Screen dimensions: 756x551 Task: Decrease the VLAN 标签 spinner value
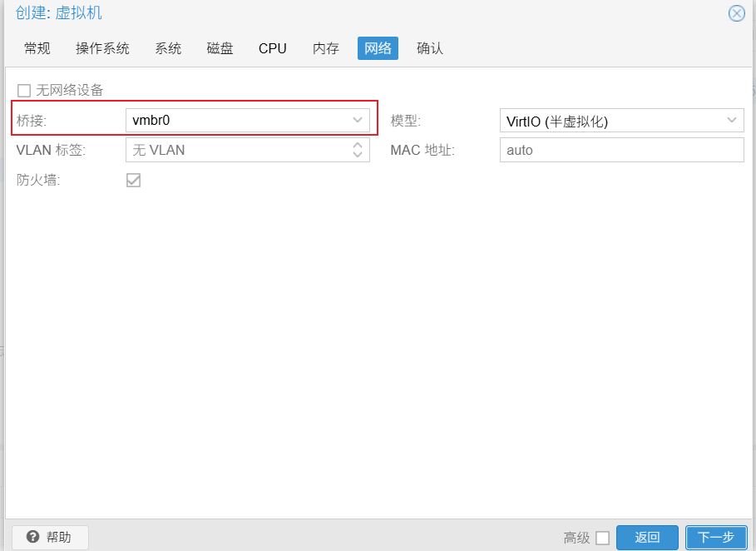[358, 155]
